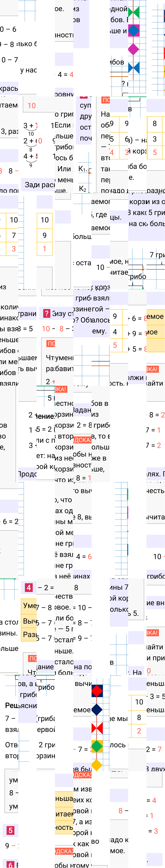Click the "K₁" label

point(83,169)
